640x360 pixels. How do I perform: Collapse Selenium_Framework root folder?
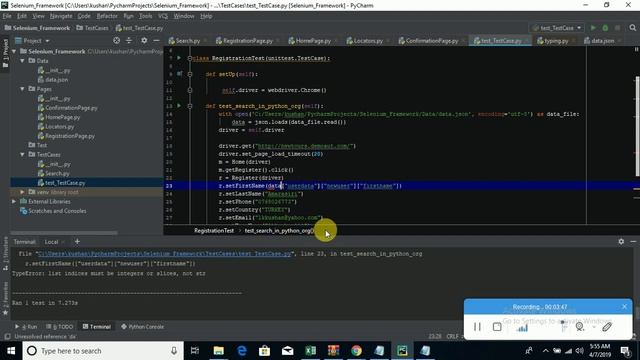(14, 51)
